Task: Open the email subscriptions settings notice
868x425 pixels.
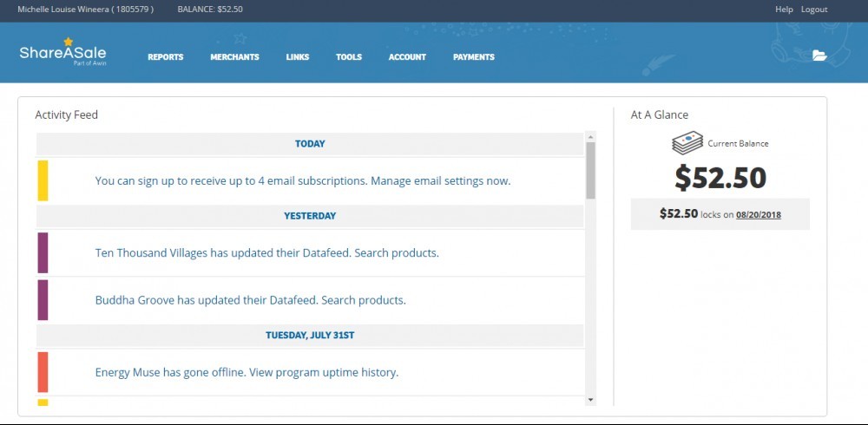Action: tap(303, 181)
